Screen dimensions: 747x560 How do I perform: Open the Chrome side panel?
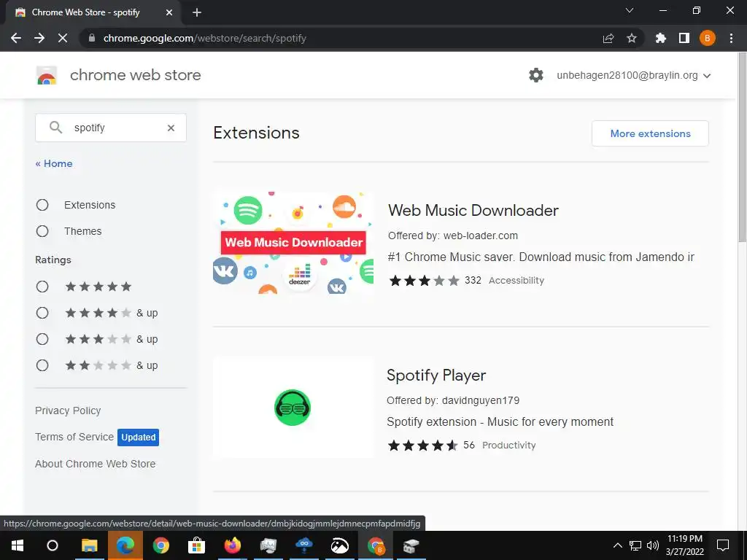684,38
